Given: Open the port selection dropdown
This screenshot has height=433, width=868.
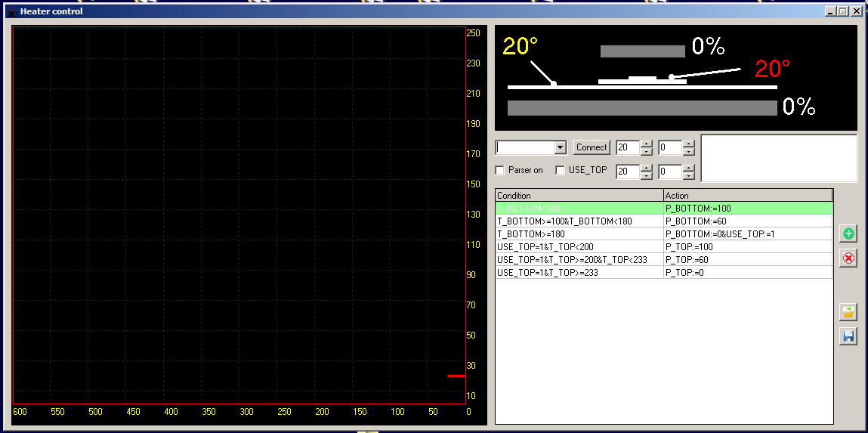Looking at the screenshot, I should (560, 147).
